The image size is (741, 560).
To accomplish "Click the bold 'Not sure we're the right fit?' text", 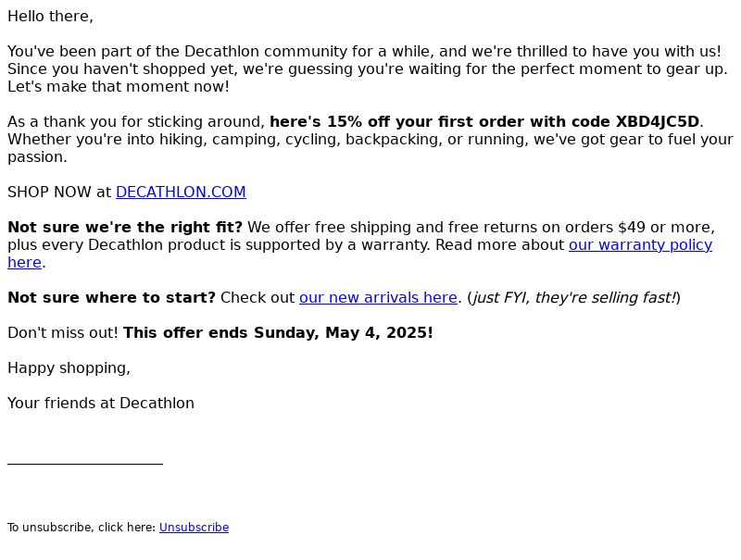I will click(x=125, y=228).
